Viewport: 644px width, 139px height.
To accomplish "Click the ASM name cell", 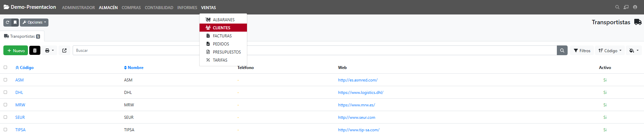I will point(128,80).
